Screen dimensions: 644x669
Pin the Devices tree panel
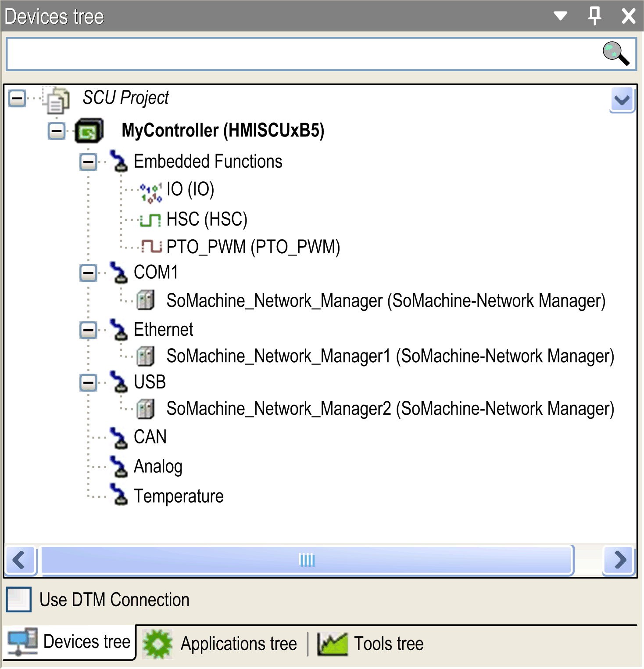click(594, 16)
